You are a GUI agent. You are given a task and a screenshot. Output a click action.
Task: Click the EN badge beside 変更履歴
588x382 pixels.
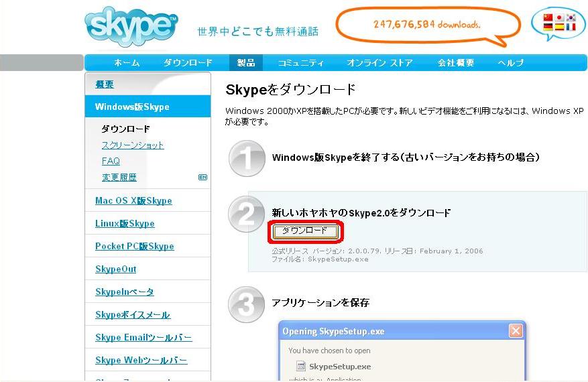(x=202, y=178)
